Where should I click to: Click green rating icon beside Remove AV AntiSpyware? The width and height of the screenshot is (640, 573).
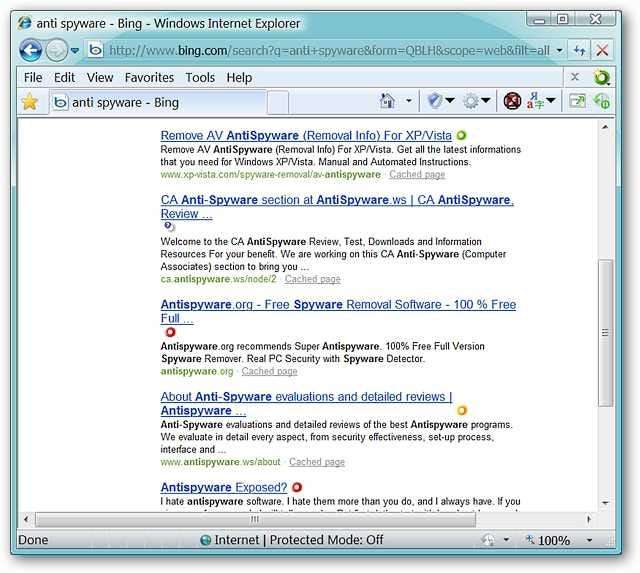(461, 135)
